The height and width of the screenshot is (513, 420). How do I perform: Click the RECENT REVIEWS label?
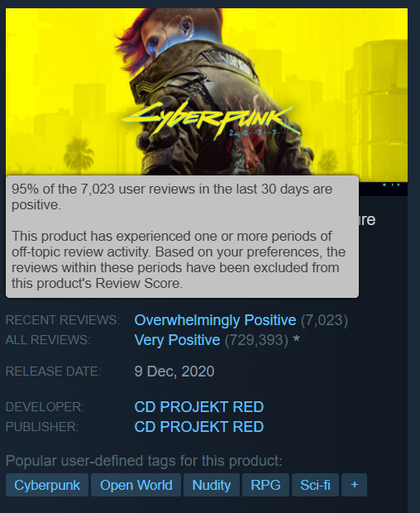63,320
